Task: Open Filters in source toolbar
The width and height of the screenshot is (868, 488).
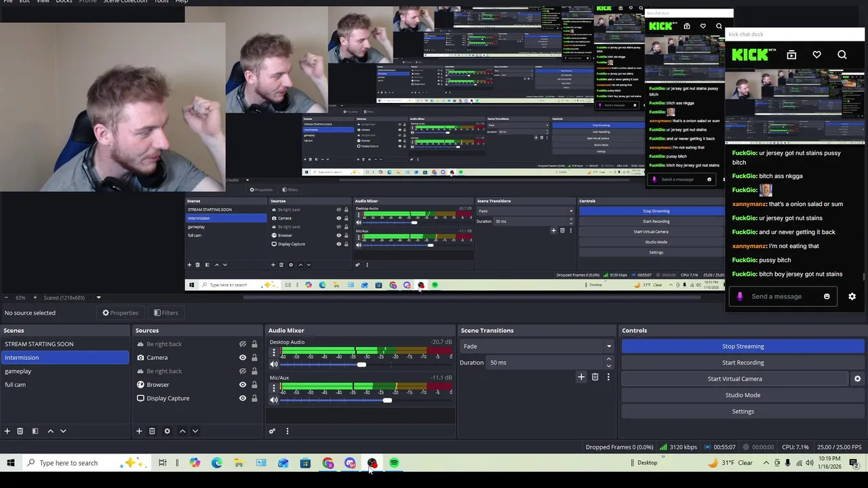Action: [165, 313]
